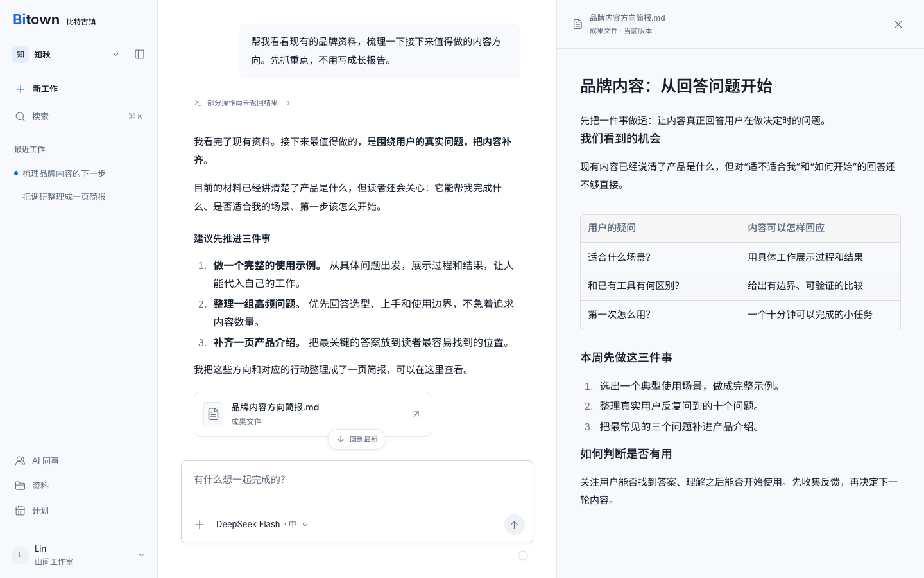Image resolution: width=924 pixels, height=578 pixels.
Task: Click the 和已有工具有何区别? cell
Action: click(x=660, y=286)
